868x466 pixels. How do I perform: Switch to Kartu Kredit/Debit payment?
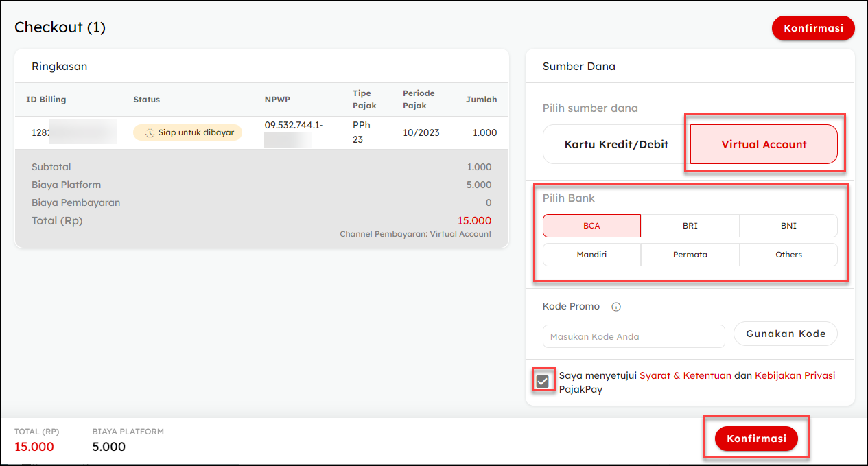point(615,144)
